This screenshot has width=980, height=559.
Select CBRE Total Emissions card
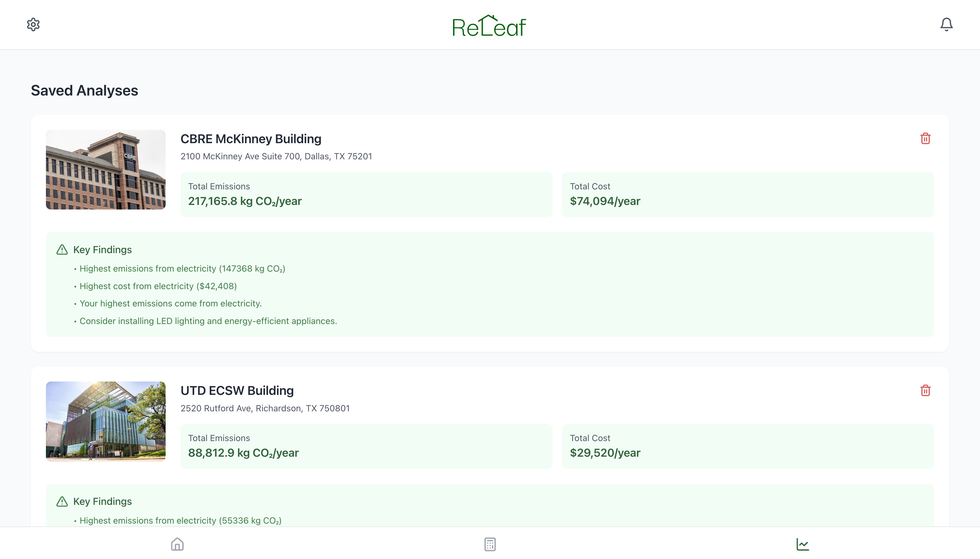(366, 194)
